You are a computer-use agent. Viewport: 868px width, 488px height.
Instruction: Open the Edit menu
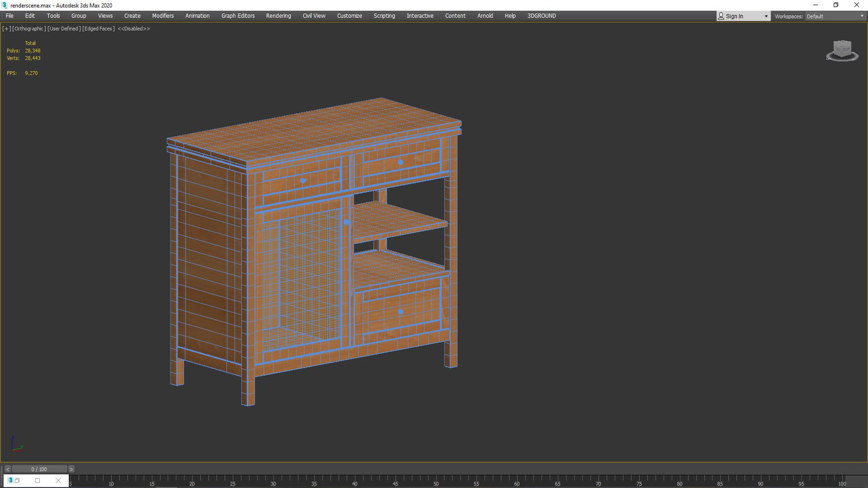[30, 16]
